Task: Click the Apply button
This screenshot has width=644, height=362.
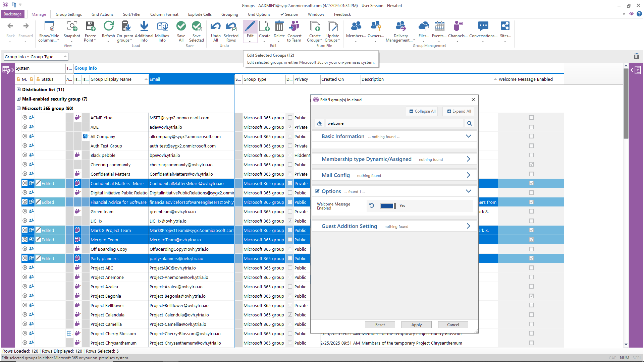Action: [x=416, y=325]
